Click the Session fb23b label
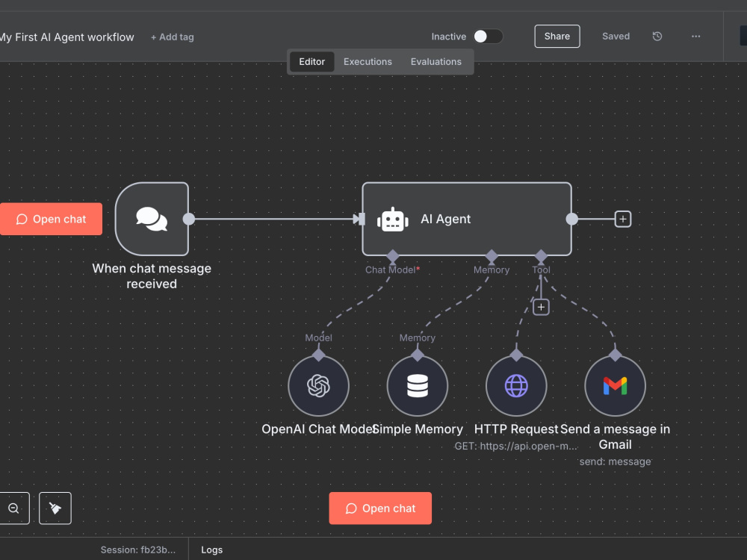 [138, 550]
